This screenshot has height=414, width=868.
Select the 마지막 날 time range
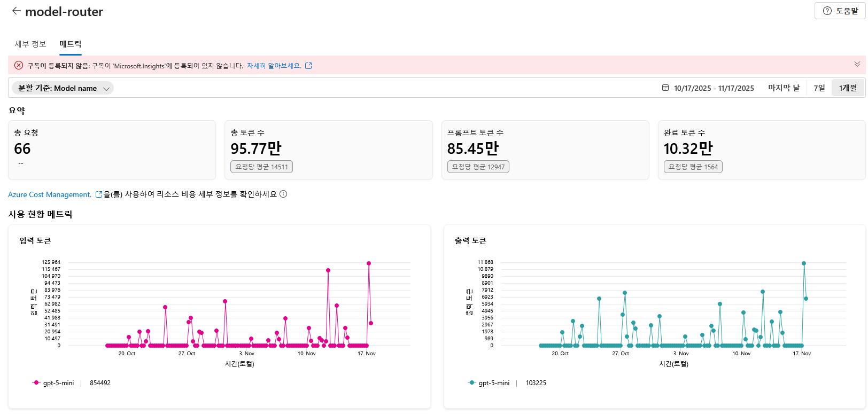pos(784,88)
